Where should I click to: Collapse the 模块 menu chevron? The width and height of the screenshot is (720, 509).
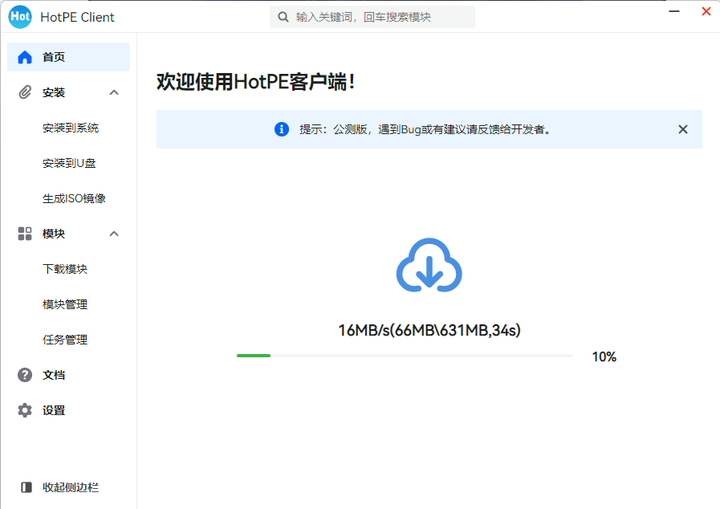point(114,234)
